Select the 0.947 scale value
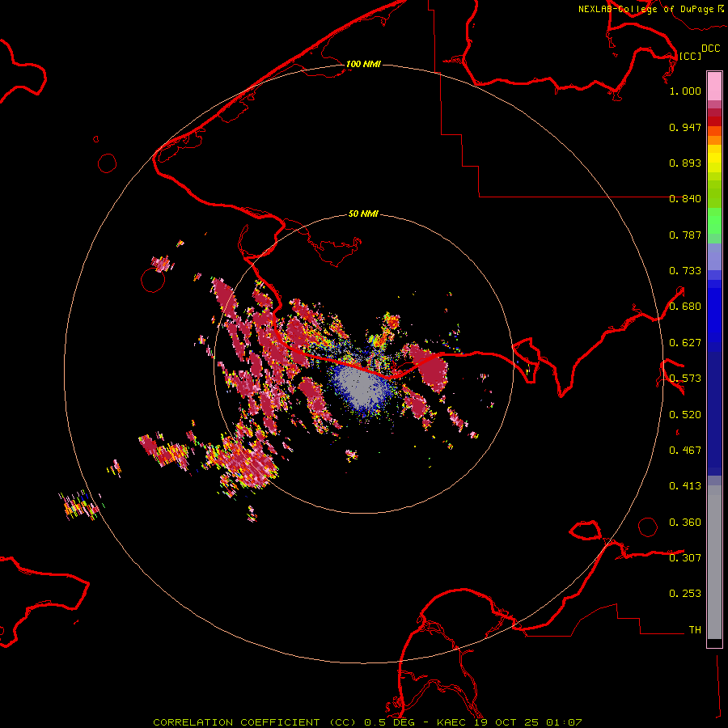 [x=685, y=127]
